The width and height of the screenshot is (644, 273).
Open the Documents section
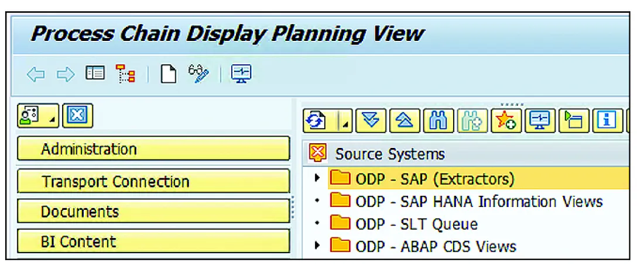click(x=153, y=211)
